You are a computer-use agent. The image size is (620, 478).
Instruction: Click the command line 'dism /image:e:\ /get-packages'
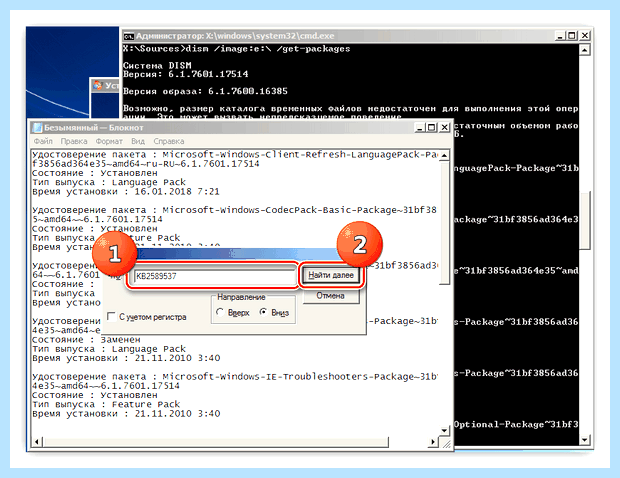tap(268, 49)
